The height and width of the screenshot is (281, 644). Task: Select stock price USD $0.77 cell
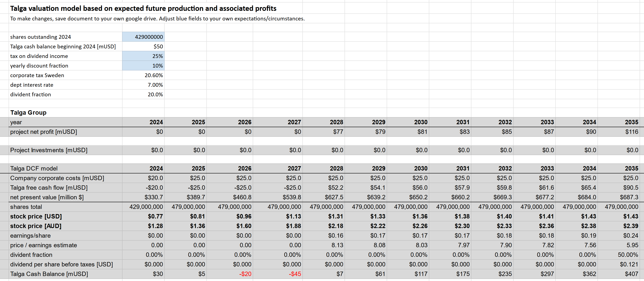143,216
